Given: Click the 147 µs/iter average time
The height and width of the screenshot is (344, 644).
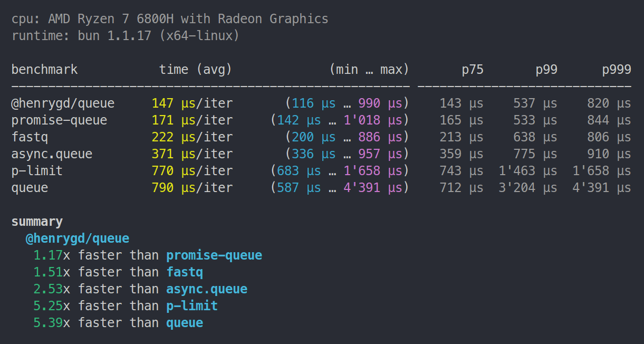Looking at the screenshot, I should click(192, 103).
